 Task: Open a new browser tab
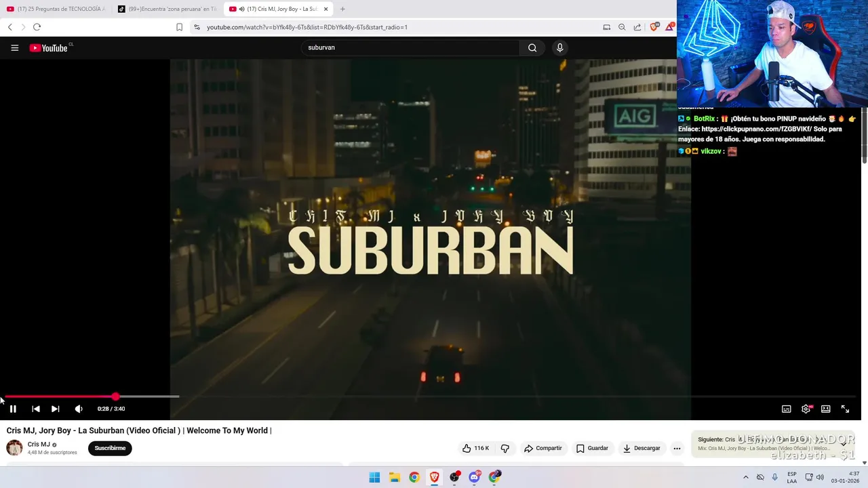pos(342,9)
